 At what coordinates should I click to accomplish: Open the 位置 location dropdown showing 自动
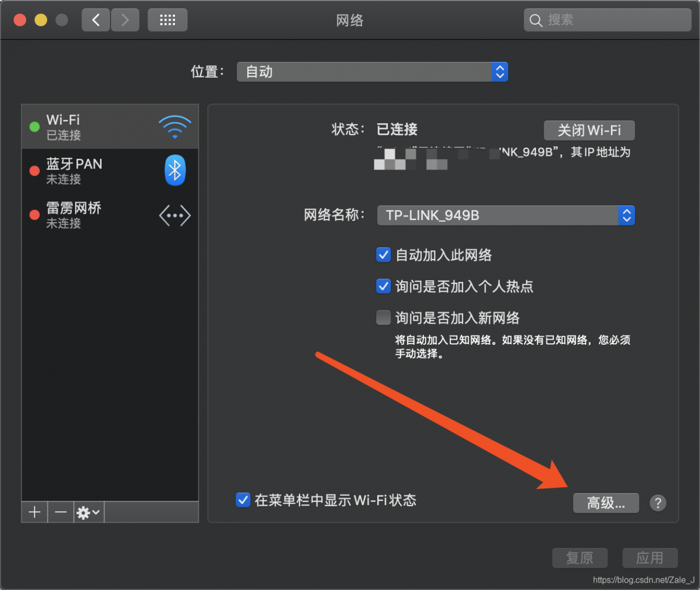[372, 72]
